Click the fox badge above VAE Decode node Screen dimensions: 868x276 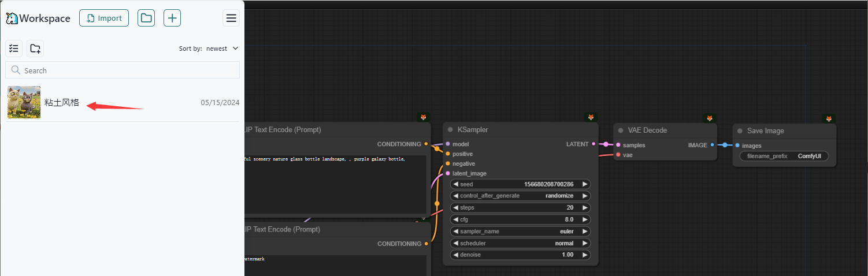710,118
